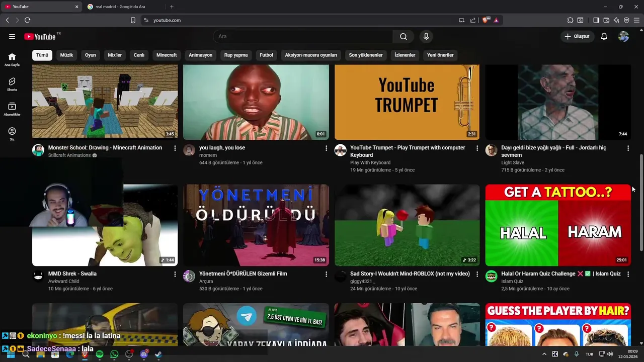
Task: Open the browser main menu icon
Action: [636, 20]
